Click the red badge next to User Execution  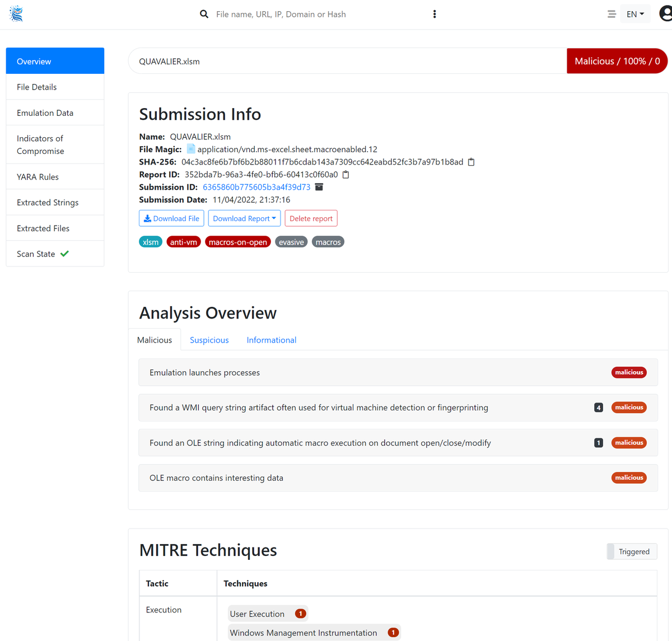(300, 614)
